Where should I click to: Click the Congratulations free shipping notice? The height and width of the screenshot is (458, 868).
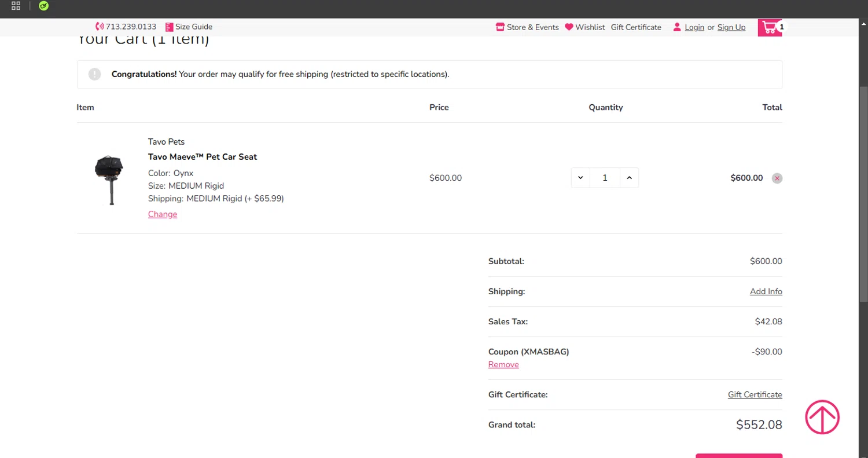point(429,74)
